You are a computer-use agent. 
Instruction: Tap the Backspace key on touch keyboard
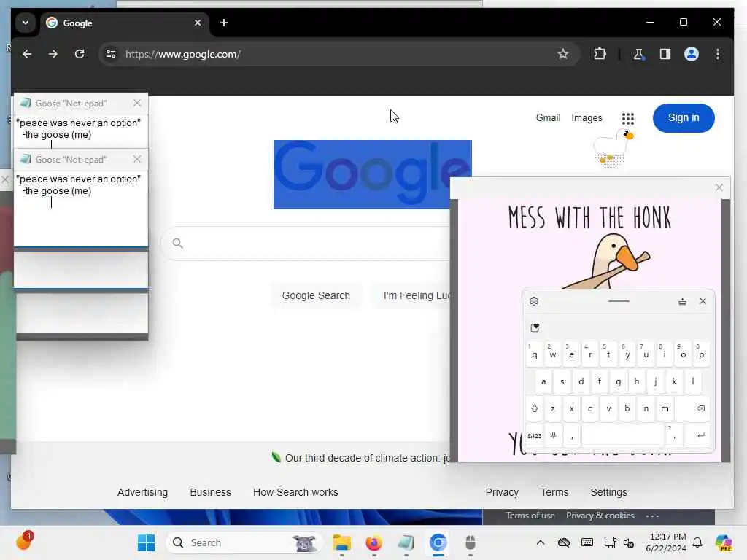tap(693, 408)
